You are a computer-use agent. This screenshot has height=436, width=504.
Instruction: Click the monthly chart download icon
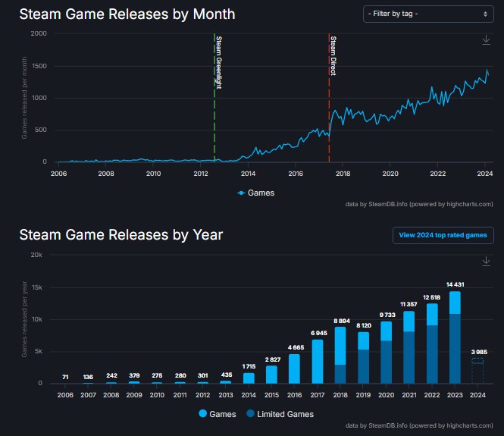(486, 40)
